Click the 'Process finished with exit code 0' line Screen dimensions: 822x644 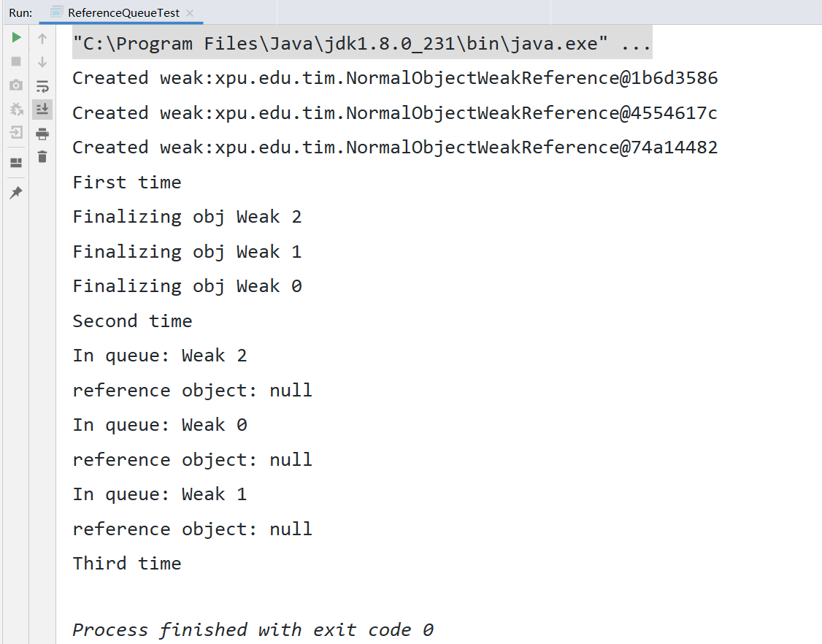click(253, 629)
